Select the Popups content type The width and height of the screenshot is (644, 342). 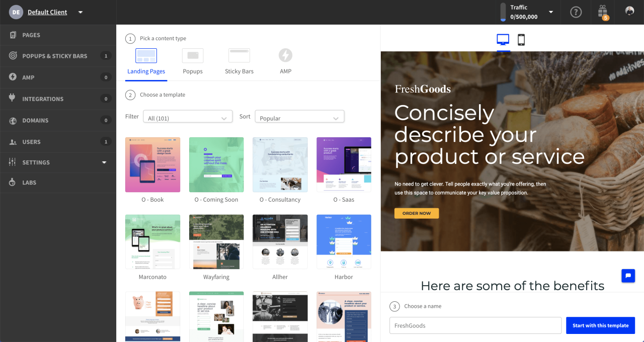coord(193,60)
